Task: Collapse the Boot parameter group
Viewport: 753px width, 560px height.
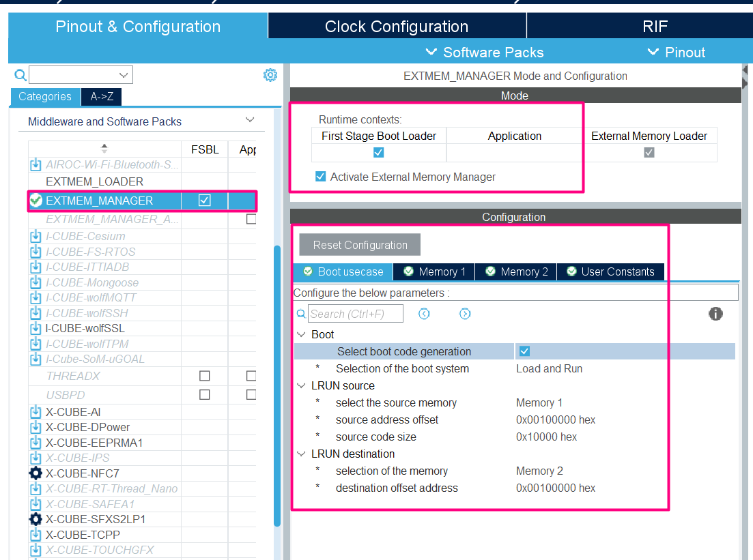Action: (x=300, y=334)
